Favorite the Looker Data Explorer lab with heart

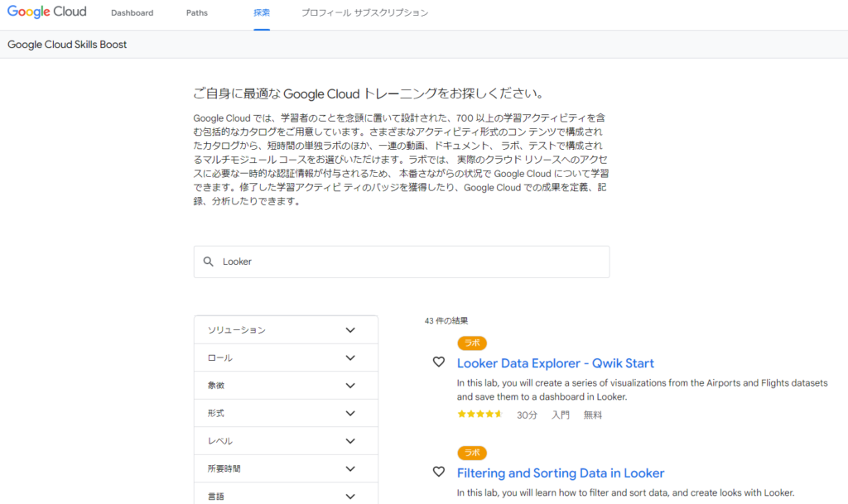439,362
